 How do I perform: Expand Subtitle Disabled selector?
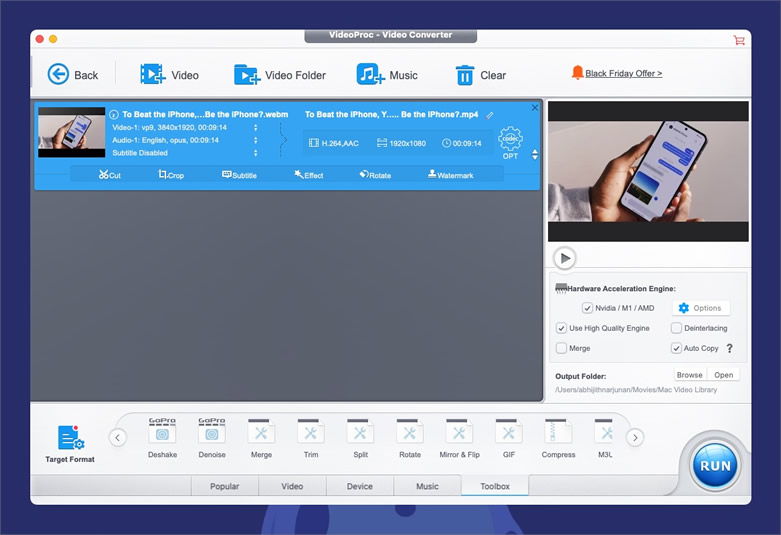click(256, 153)
